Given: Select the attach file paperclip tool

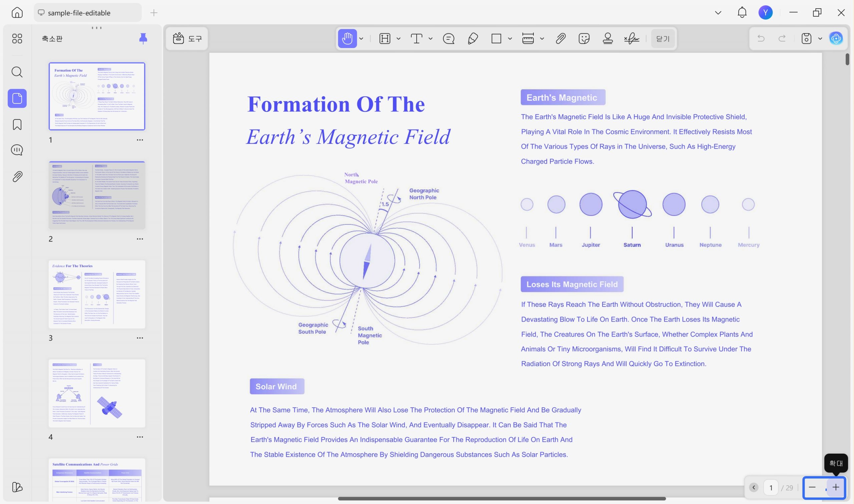Looking at the screenshot, I should (561, 38).
